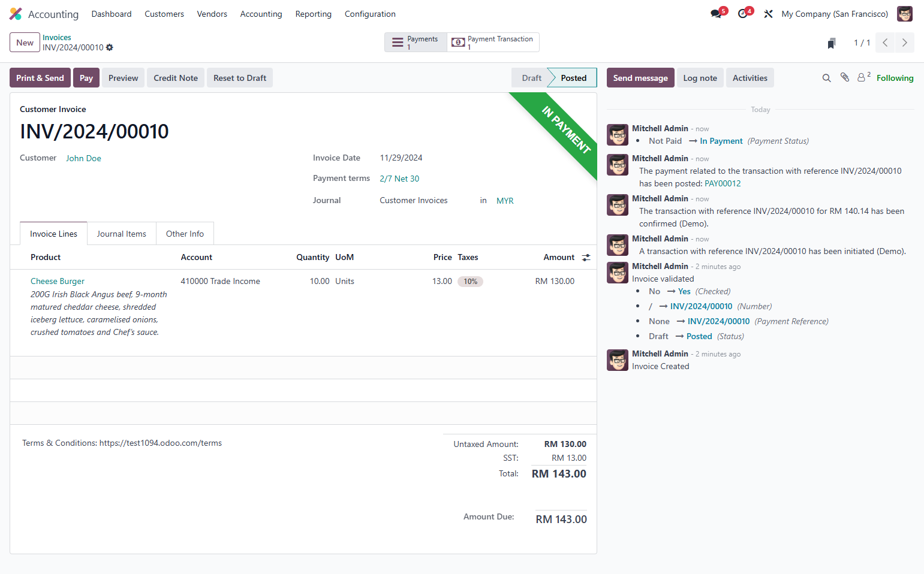Open the Accounting app home logo
The width and height of the screenshot is (924, 574).
coord(16,14)
